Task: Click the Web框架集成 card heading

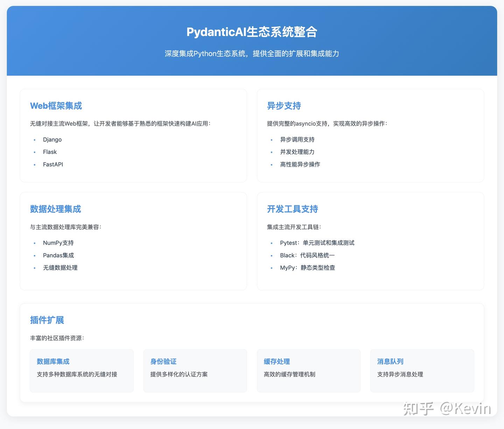Action: [x=56, y=106]
